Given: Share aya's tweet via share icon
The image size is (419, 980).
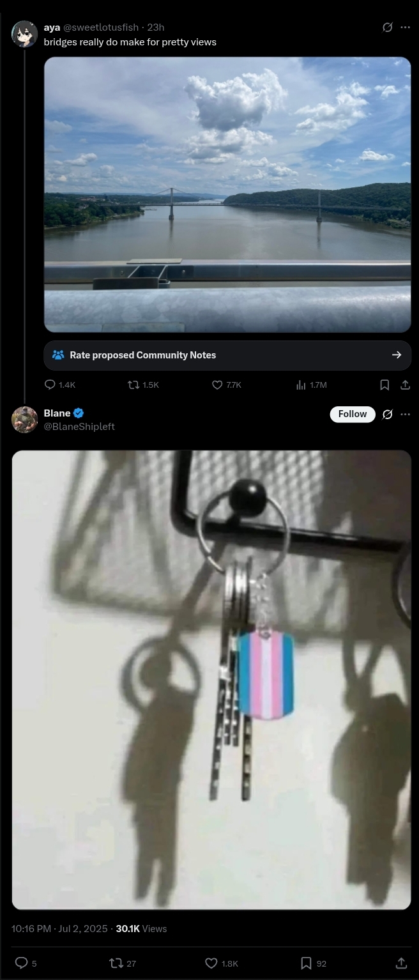Looking at the screenshot, I should coord(405,385).
